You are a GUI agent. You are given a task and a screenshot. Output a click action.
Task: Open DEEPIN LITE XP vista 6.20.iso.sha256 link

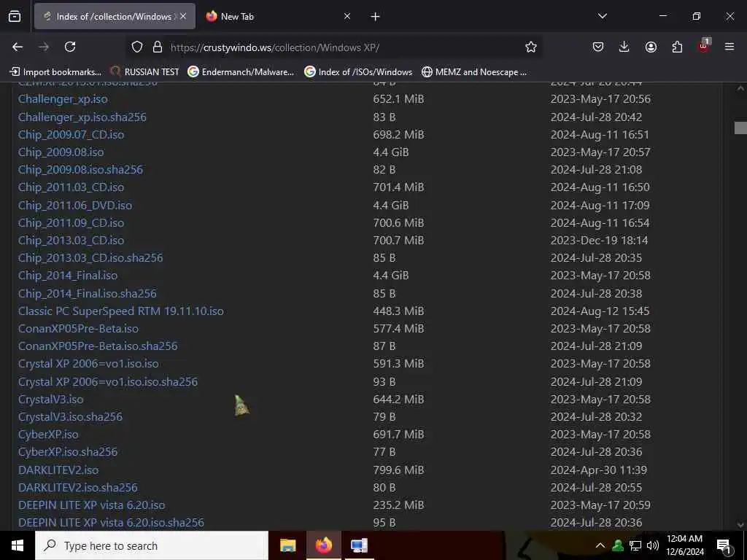(x=112, y=523)
